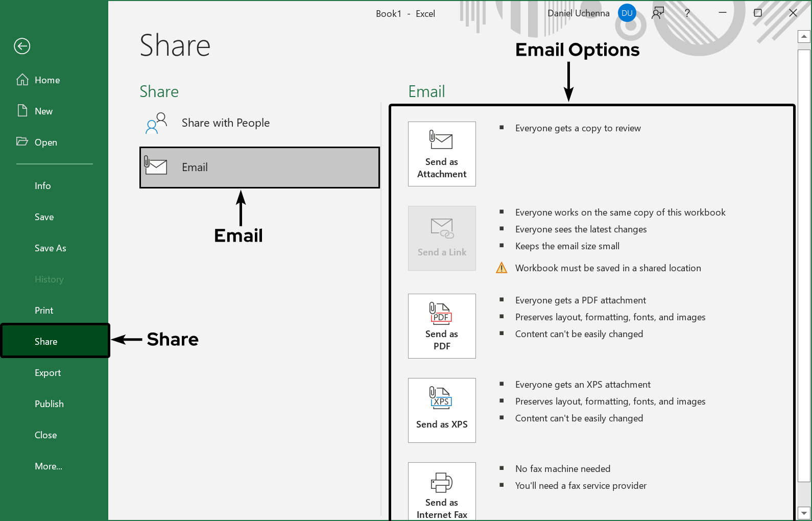Click Send as XPS button
The width and height of the screenshot is (812, 521).
[x=442, y=410]
